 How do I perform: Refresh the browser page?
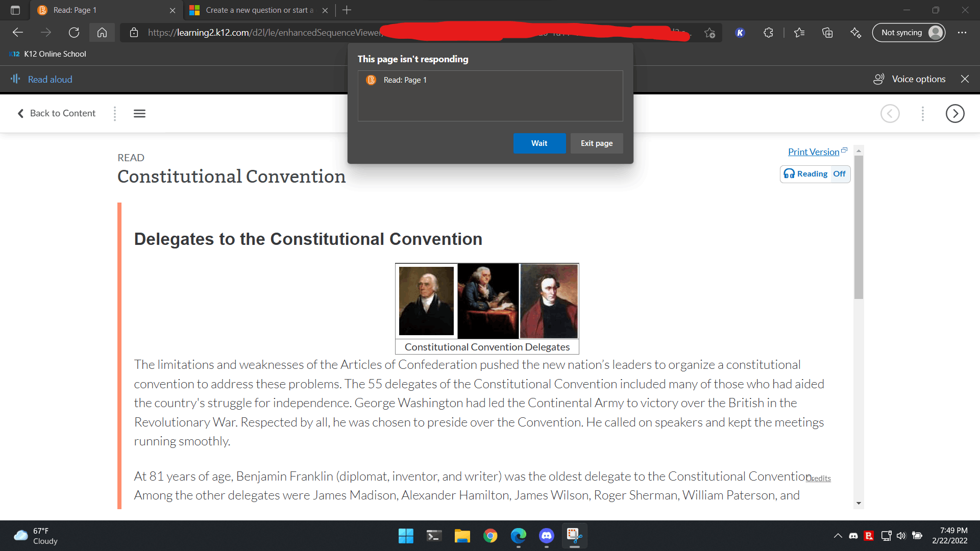pyautogui.click(x=74, y=33)
